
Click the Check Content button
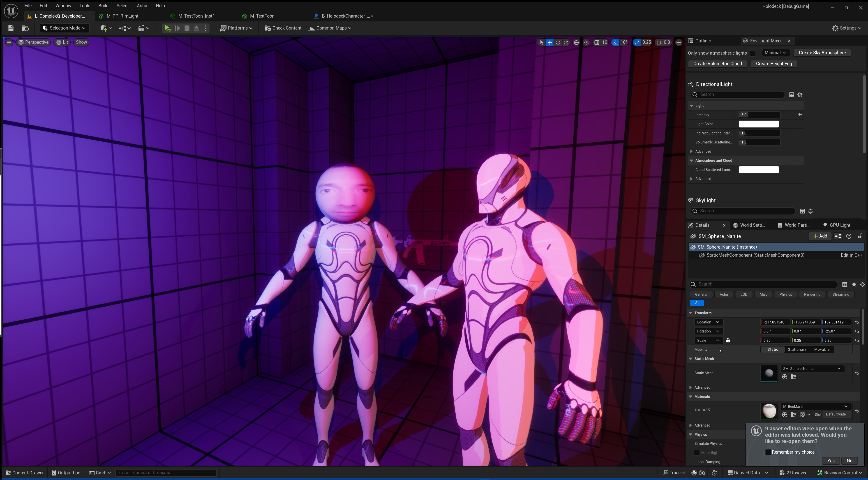(283, 28)
